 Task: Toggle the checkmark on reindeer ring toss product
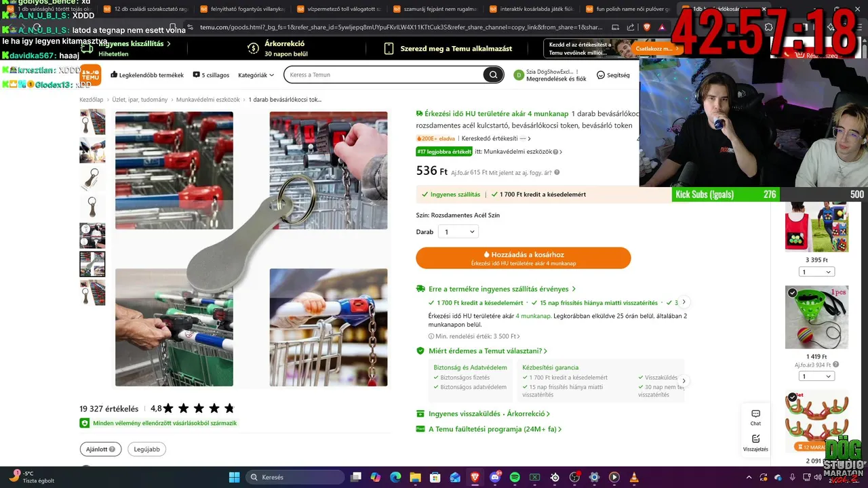792,397
